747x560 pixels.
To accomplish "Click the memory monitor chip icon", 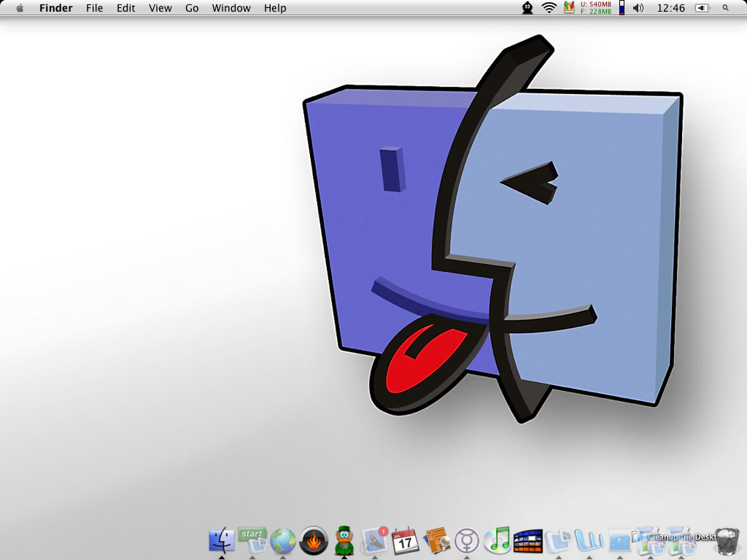I will tap(569, 7).
